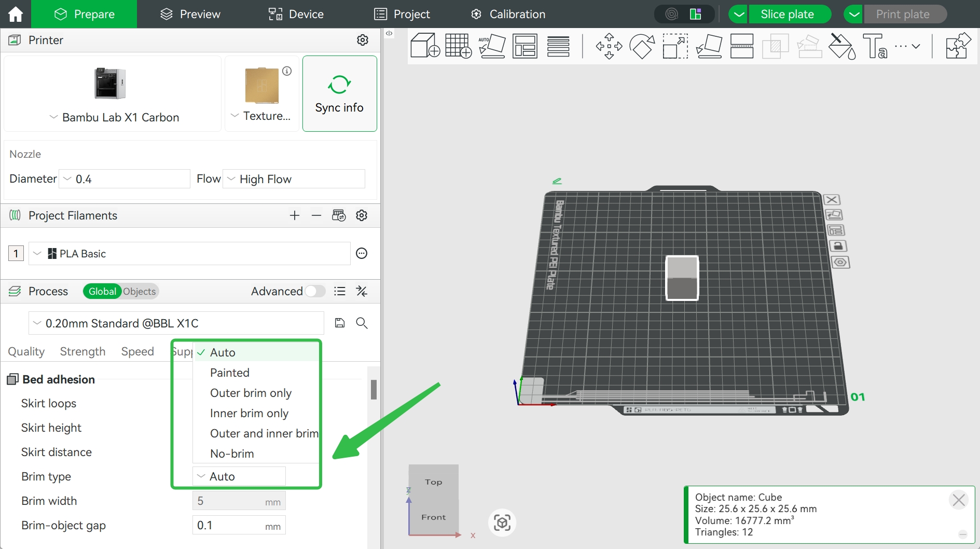Choose No-brim option
980x549 pixels.
(256, 454)
